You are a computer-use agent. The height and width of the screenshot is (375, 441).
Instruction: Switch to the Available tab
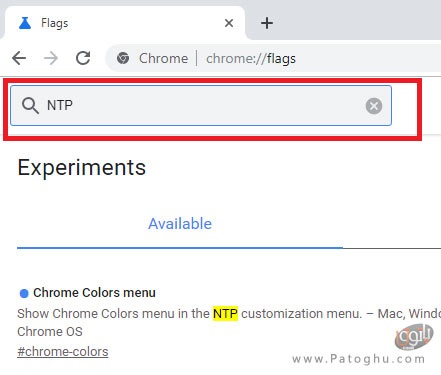point(180,224)
